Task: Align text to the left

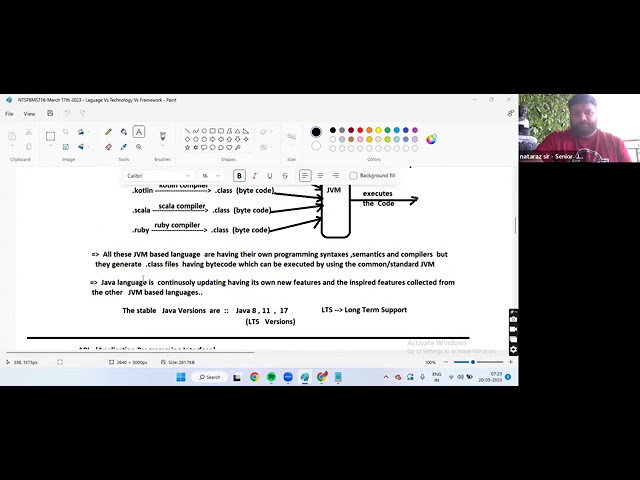Action: (x=304, y=176)
